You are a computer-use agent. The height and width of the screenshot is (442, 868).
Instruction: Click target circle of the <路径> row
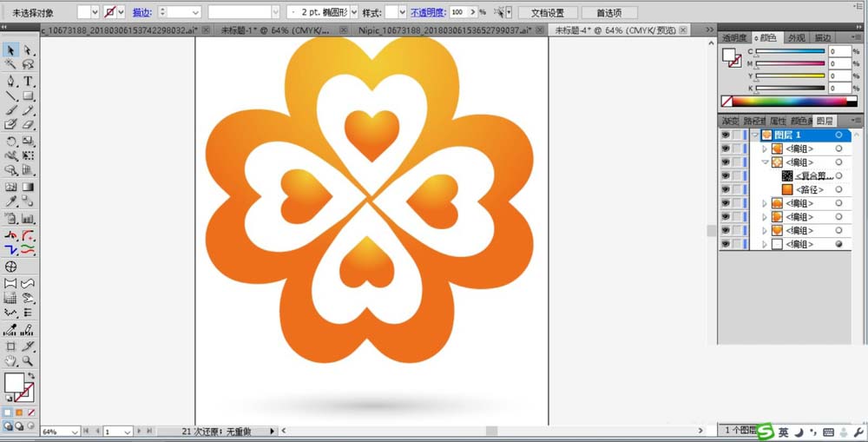coord(838,189)
